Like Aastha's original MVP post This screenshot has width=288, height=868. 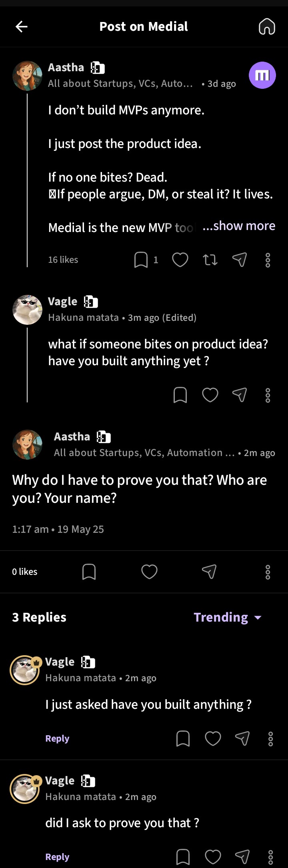click(180, 260)
